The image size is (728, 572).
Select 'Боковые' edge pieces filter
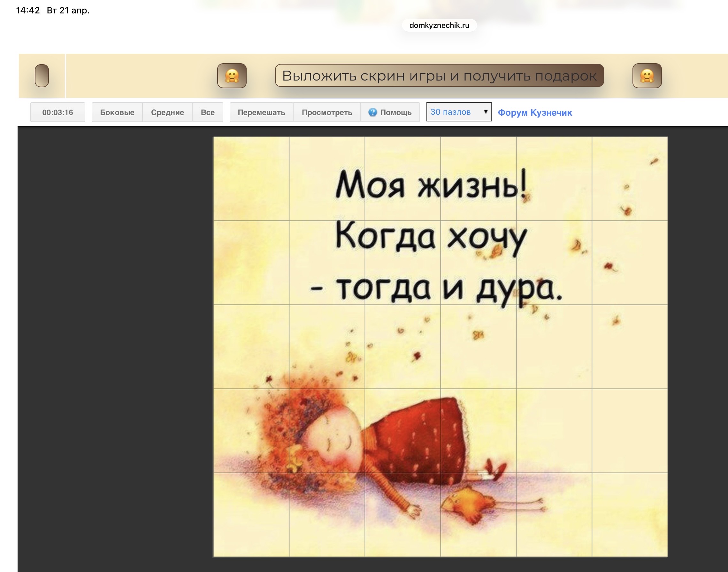117,112
